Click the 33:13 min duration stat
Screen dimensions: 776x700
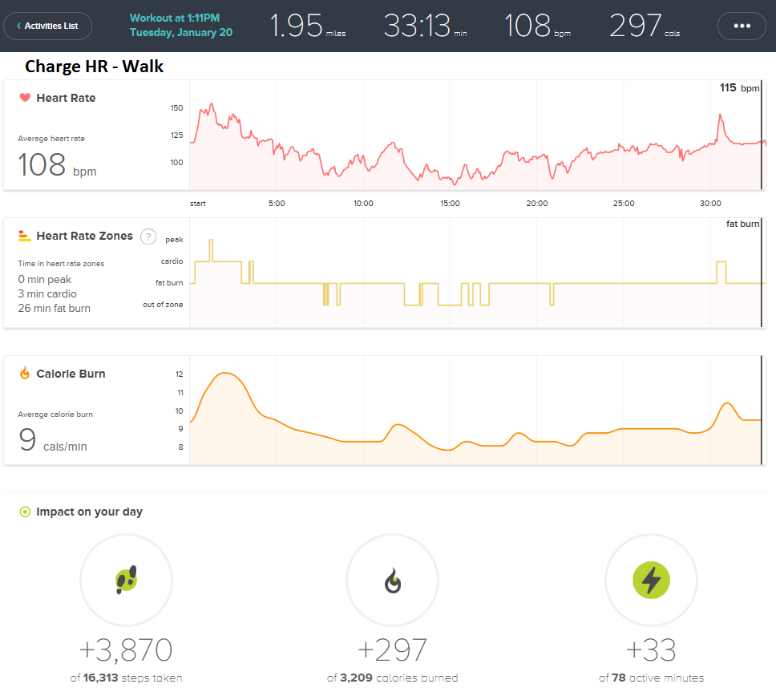(425, 26)
